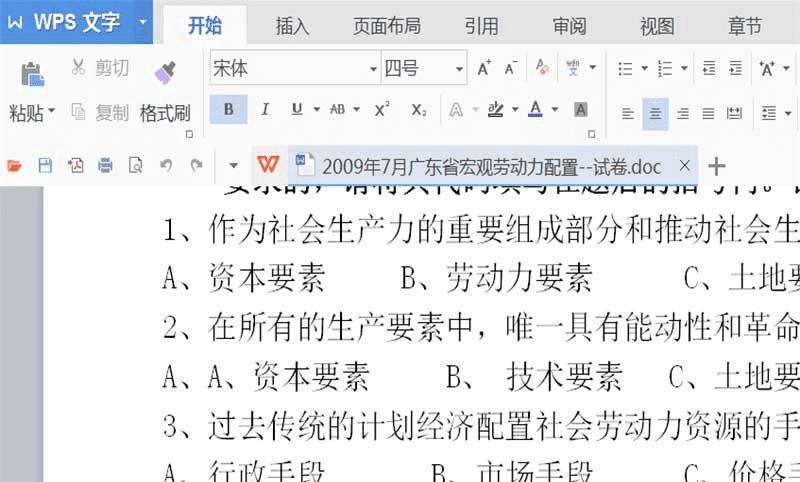This screenshot has height=482, width=800.
Task: Toggle Bold formatting off
Action: click(x=229, y=109)
